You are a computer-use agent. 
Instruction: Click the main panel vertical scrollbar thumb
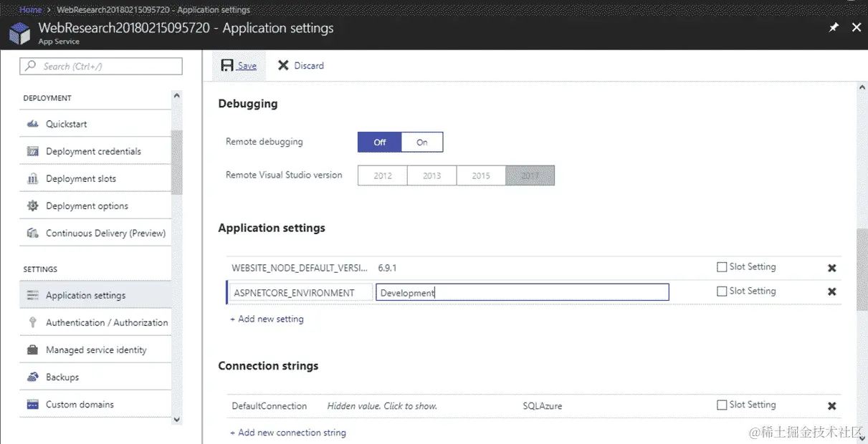click(862, 269)
